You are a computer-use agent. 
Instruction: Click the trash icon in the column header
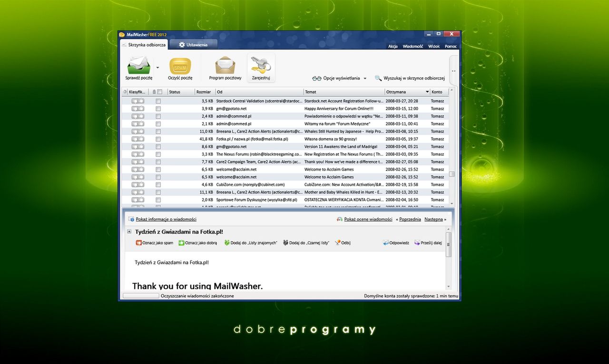coord(154,92)
